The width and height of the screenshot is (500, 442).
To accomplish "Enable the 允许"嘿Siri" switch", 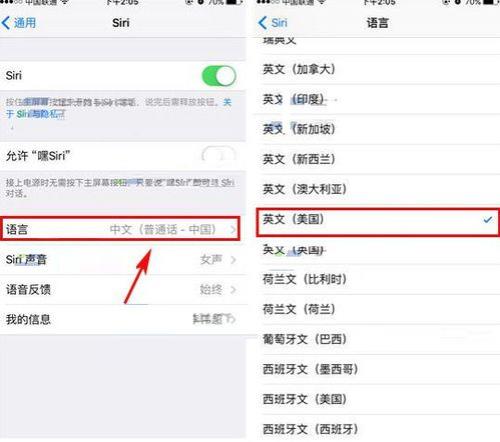I will tap(219, 155).
